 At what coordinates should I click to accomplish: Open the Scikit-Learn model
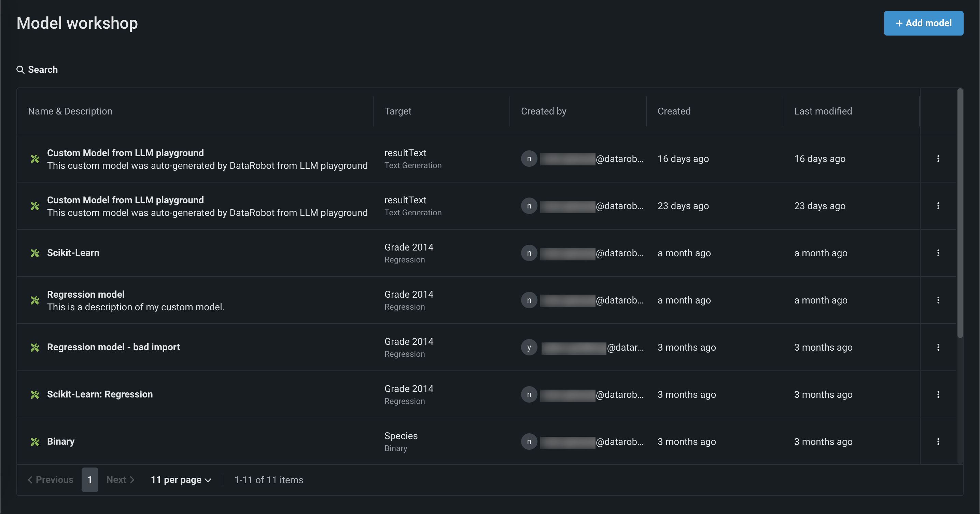(x=73, y=253)
